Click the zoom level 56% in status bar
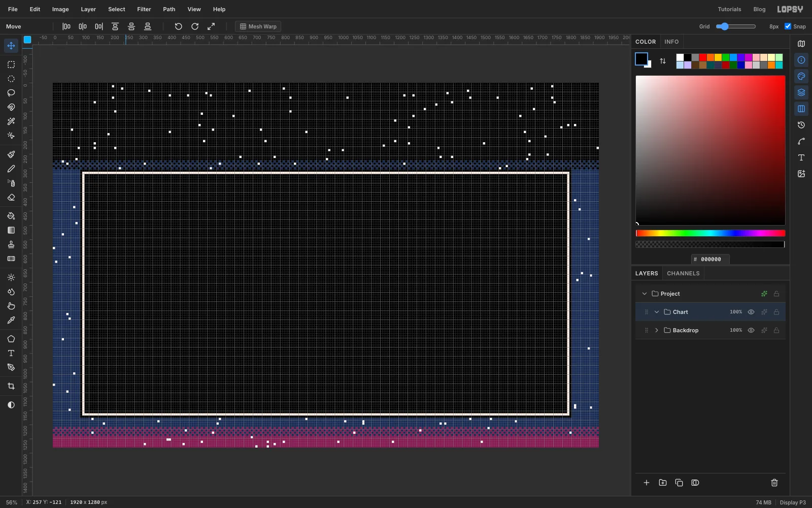Viewport: 812px width, 508px height. pyautogui.click(x=12, y=502)
